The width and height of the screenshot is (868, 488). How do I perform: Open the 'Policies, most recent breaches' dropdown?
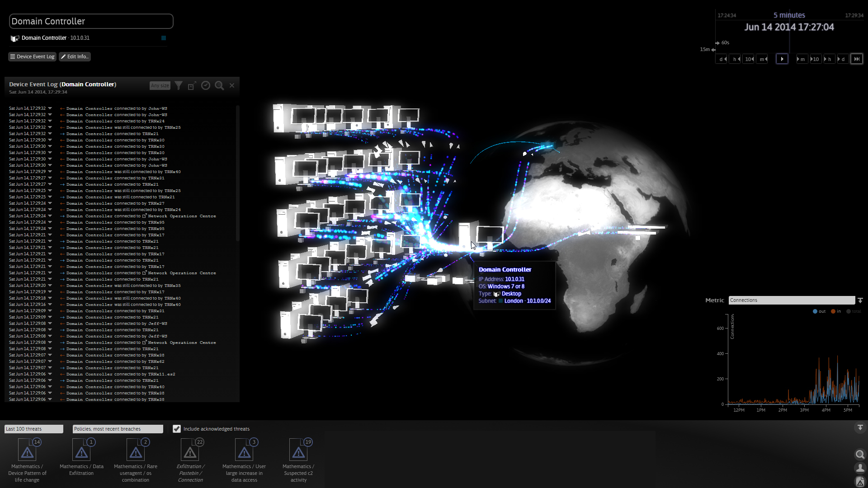point(118,429)
